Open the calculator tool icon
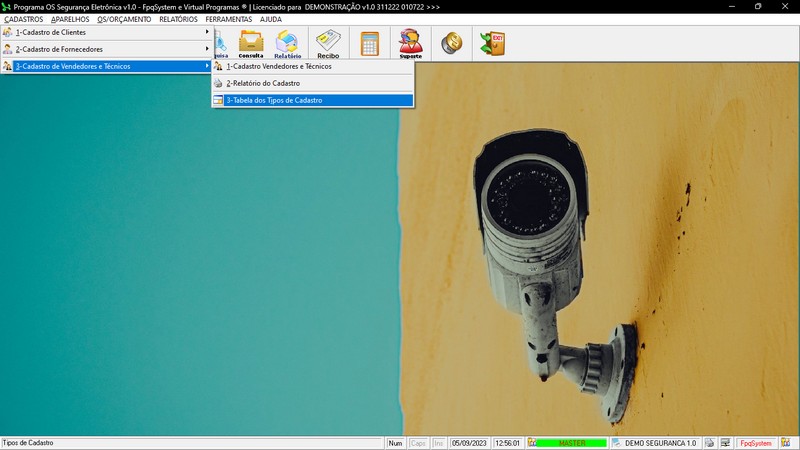Viewport: 800px width, 450px height. 370,43
